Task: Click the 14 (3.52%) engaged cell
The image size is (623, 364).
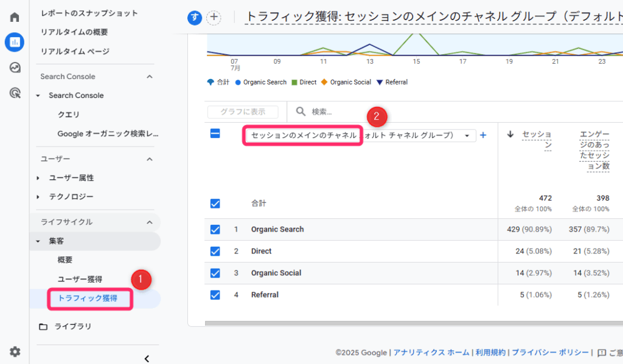Action: [x=591, y=273]
